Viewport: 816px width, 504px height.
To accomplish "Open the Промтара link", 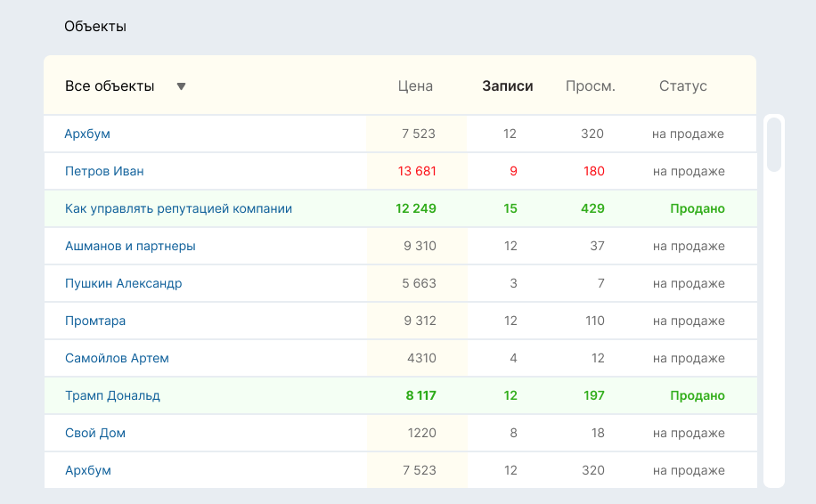I will (95, 321).
